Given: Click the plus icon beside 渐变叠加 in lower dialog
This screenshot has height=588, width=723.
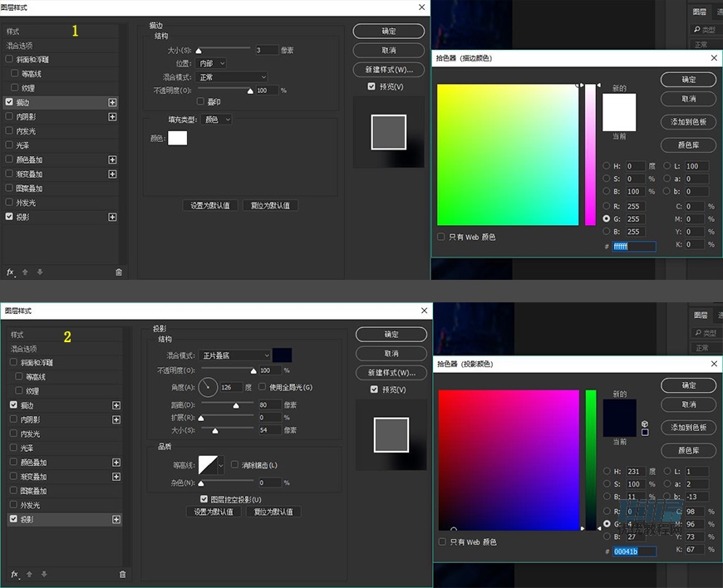Looking at the screenshot, I should [116, 477].
